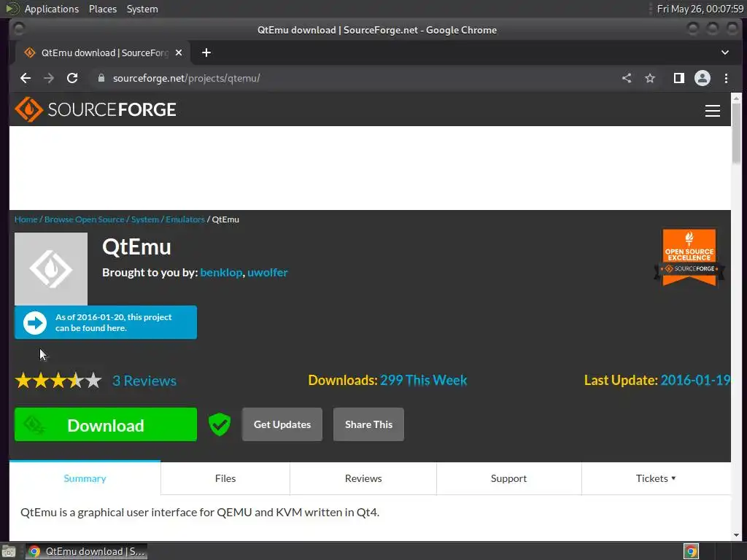The image size is (747, 560).
Task: Click the clock in the top panel
Action: click(700, 9)
